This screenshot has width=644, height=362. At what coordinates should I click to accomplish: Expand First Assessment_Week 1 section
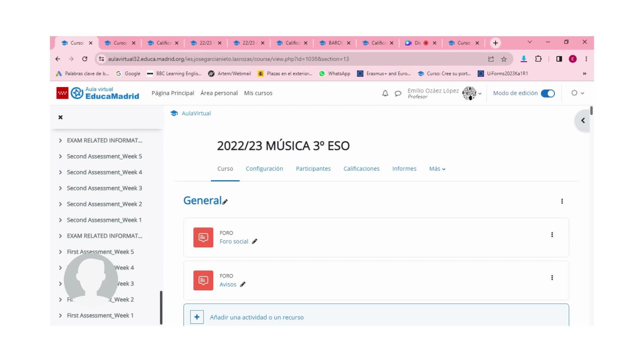pyautogui.click(x=60, y=315)
